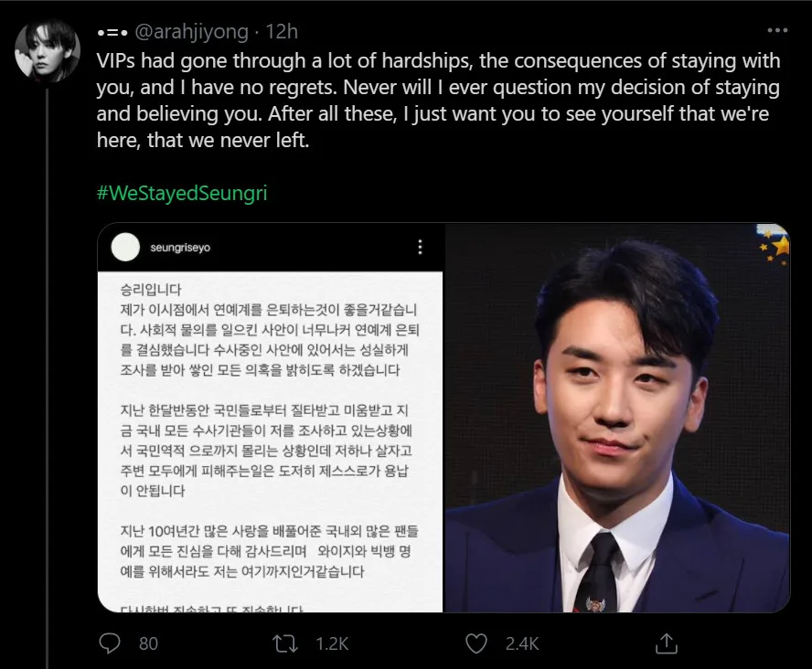The width and height of the screenshot is (812, 669).
Task: Click the tweet body text to expand
Action: point(438,101)
